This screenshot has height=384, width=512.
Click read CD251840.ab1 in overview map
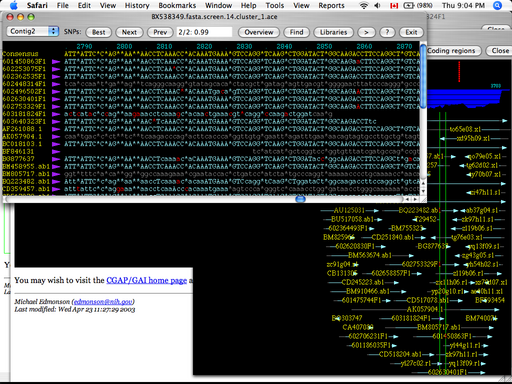pyautogui.click(x=393, y=237)
